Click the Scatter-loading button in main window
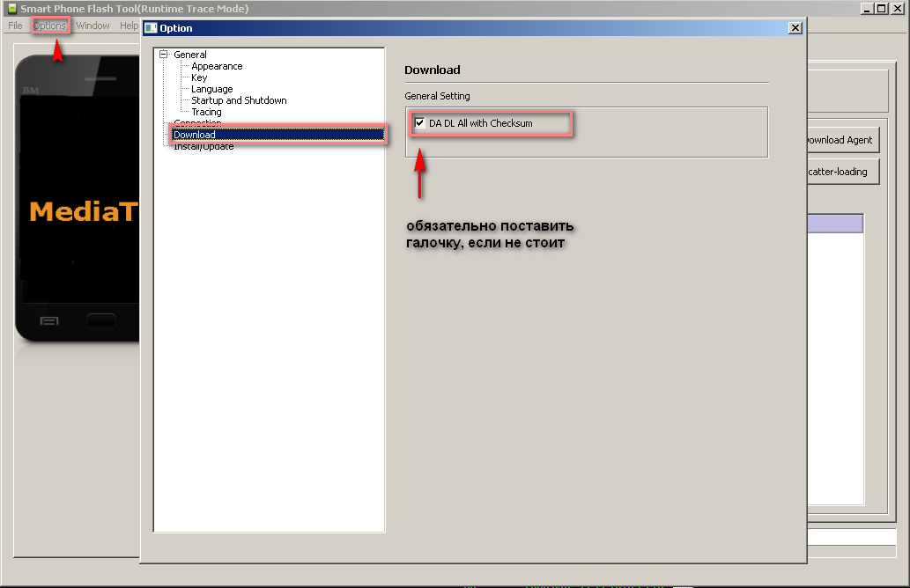This screenshot has width=910, height=588. [843, 172]
